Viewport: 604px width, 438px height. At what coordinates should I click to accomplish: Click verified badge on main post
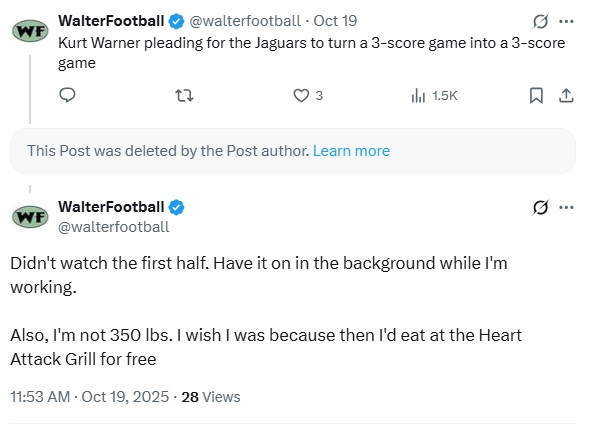(x=177, y=207)
